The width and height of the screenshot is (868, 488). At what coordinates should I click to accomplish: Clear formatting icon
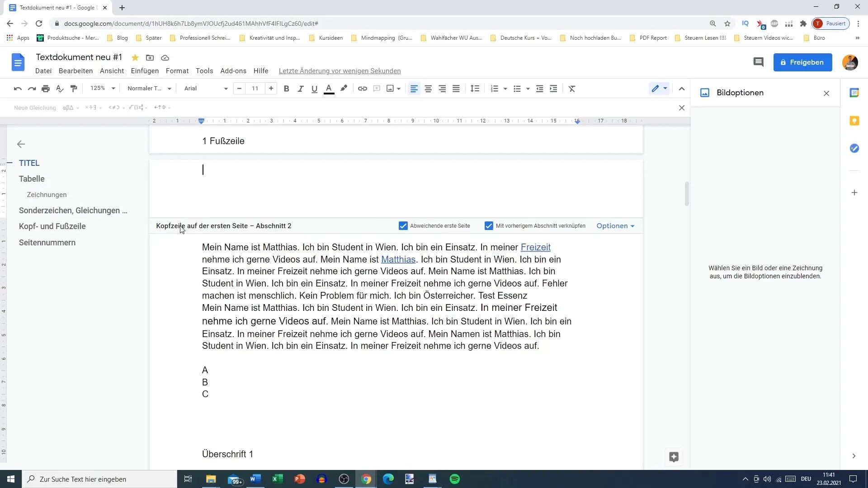pos(572,89)
